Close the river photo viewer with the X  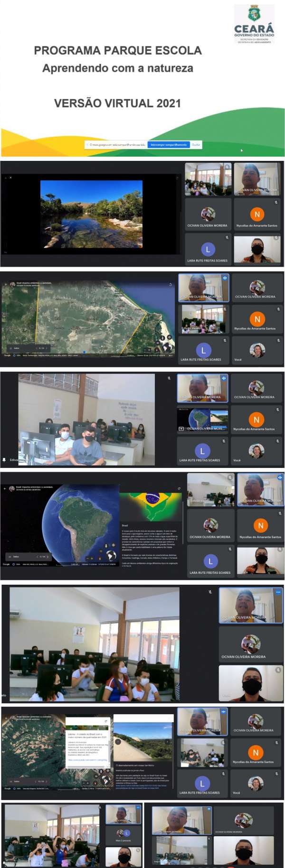(10, 177)
